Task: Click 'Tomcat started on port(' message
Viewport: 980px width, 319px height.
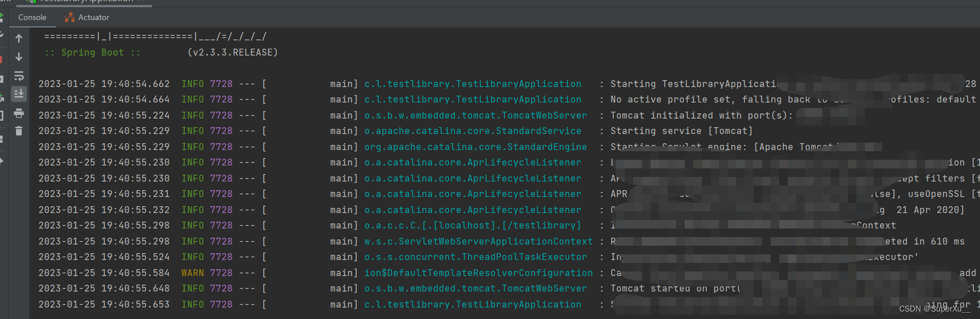Action: 676,289
